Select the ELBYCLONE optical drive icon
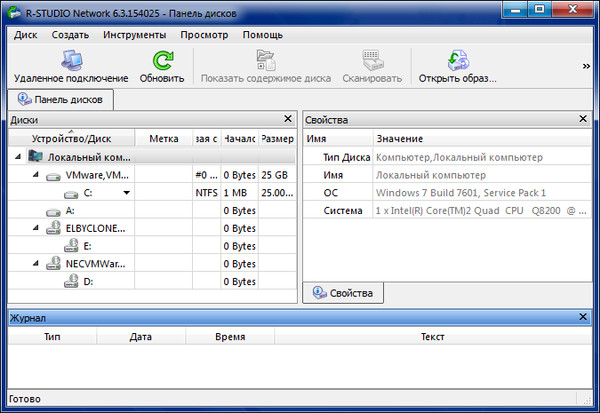This screenshot has width=600, height=413. 53,228
